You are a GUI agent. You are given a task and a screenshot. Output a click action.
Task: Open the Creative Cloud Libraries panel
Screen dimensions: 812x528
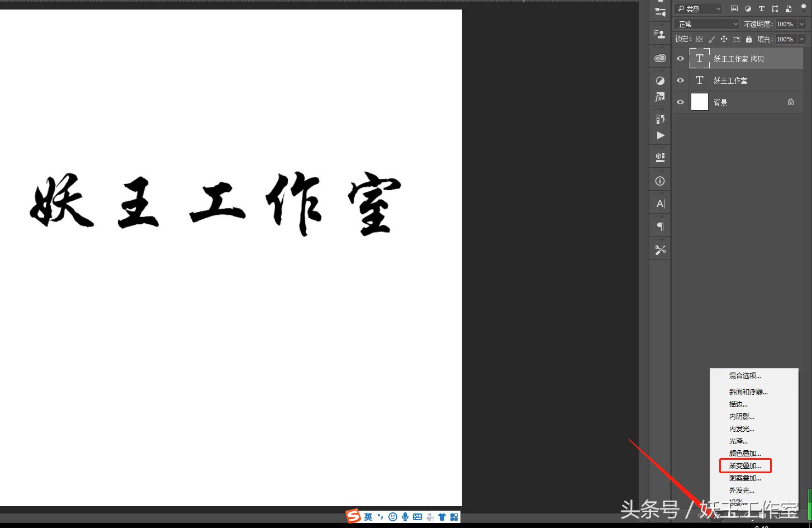[x=660, y=58]
